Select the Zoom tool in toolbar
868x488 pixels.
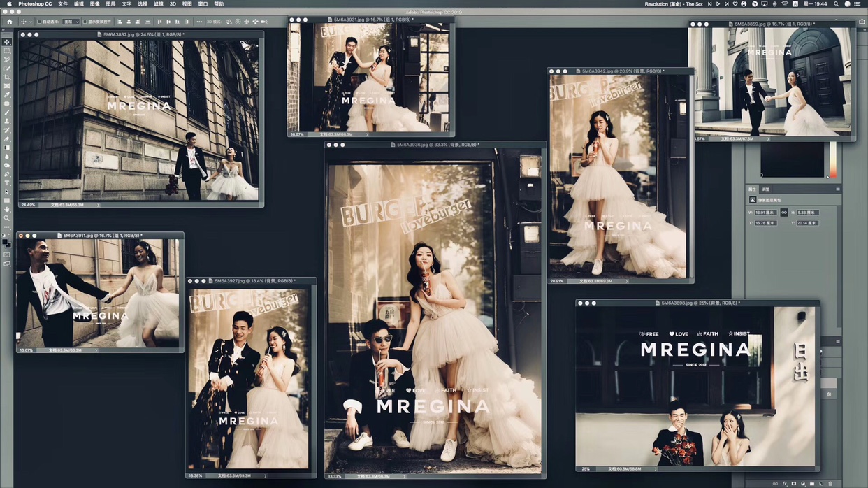click(x=7, y=218)
